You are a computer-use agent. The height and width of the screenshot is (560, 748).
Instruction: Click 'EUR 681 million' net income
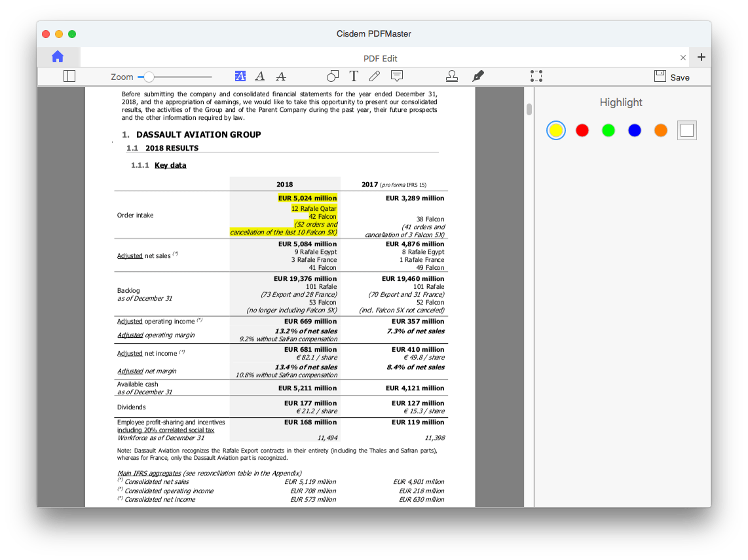(x=310, y=350)
